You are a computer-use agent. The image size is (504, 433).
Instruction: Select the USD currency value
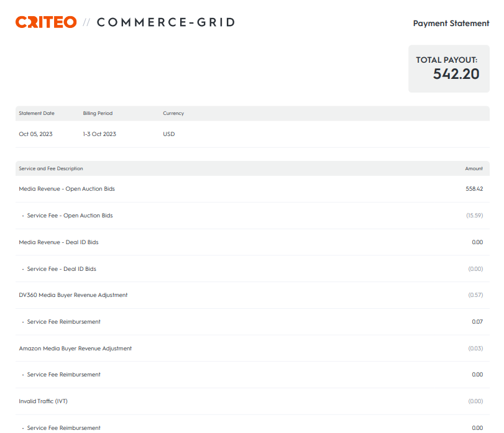point(169,134)
